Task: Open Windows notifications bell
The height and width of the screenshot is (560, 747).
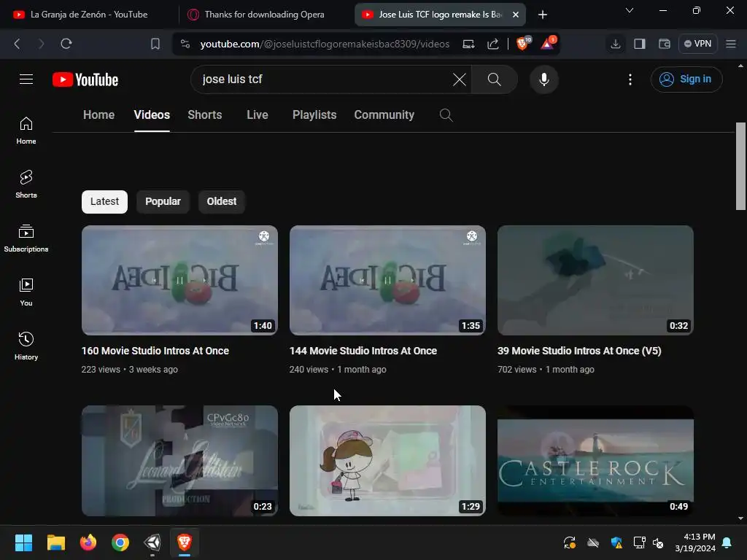Action: (x=727, y=542)
